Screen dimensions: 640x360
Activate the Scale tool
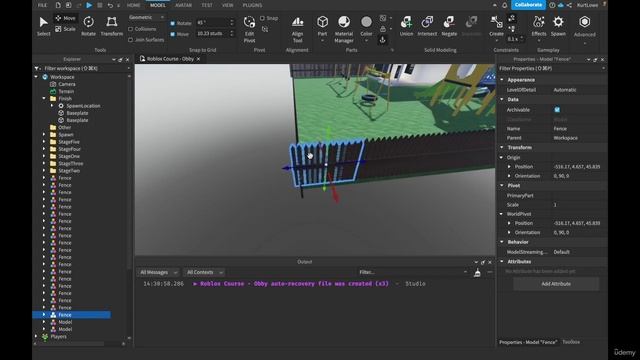click(x=65, y=29)
